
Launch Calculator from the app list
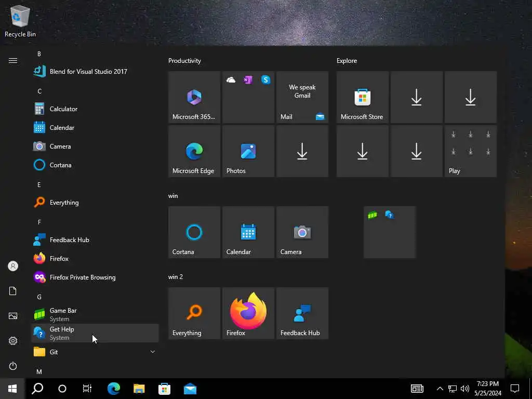point(95,109)
